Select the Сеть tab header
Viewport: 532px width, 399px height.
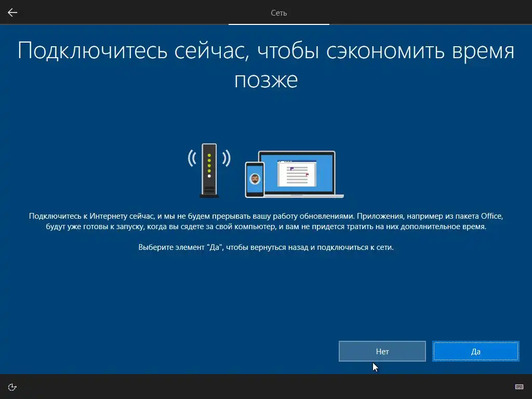279,13
